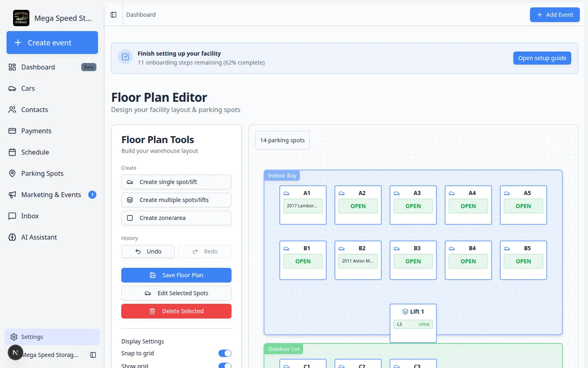Image resolution: width=588 pixels, height=368 pixels.
Task: Click the car icon on spot B3
Action: pyautogui.click(x=397, y=249)
